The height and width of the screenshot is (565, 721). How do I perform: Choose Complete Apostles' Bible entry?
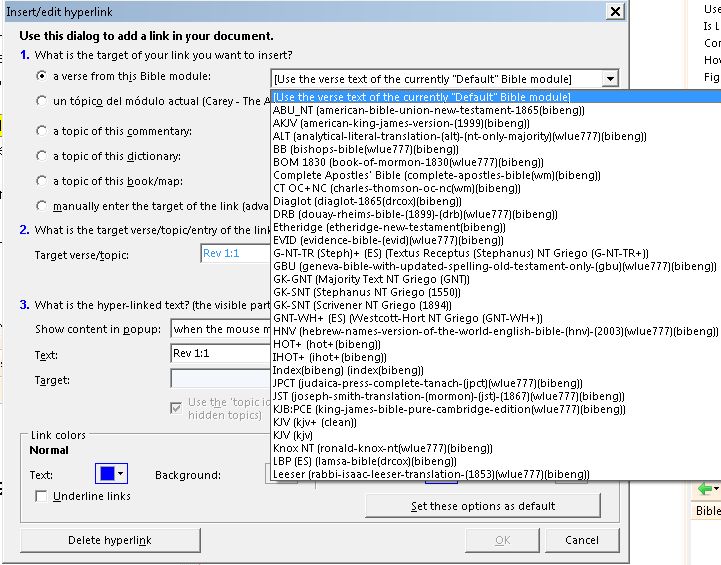click(x=497, y=175)
